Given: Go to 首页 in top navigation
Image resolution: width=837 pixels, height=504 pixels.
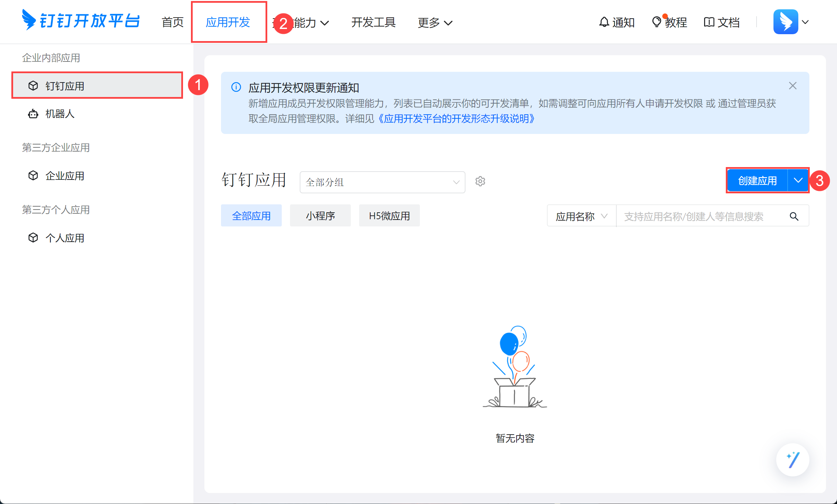Looking at the screenshot, I should pos(173,22).
